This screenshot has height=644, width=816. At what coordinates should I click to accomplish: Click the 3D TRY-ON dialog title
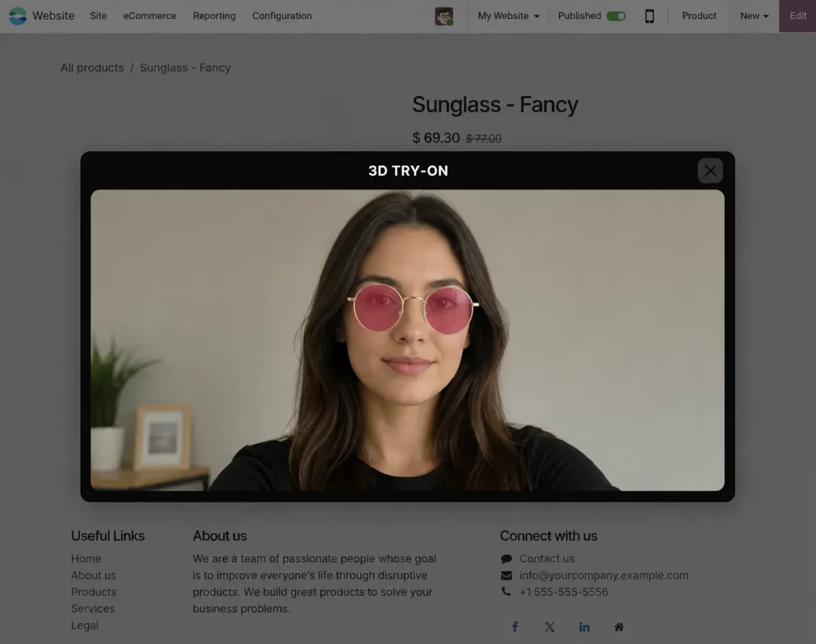pos(408,171)
